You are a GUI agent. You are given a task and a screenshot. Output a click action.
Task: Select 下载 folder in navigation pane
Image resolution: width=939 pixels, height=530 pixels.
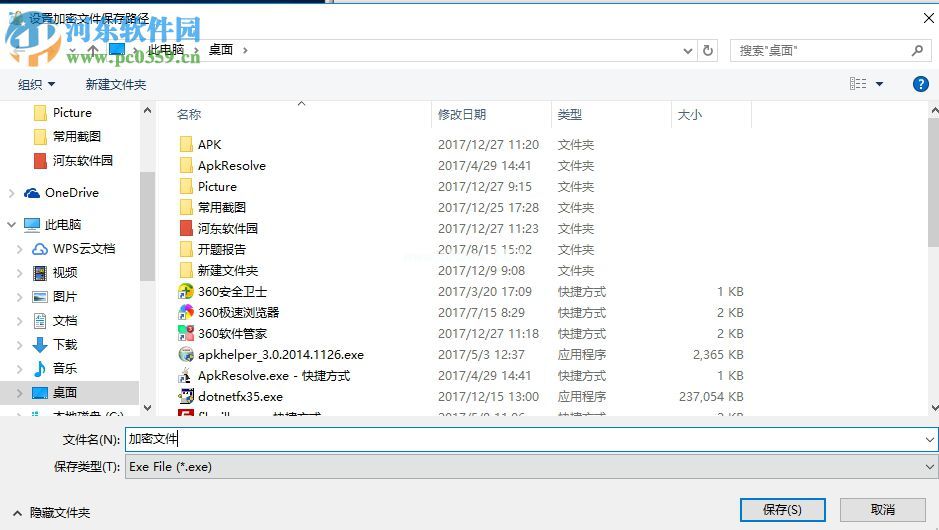point(65,345)
